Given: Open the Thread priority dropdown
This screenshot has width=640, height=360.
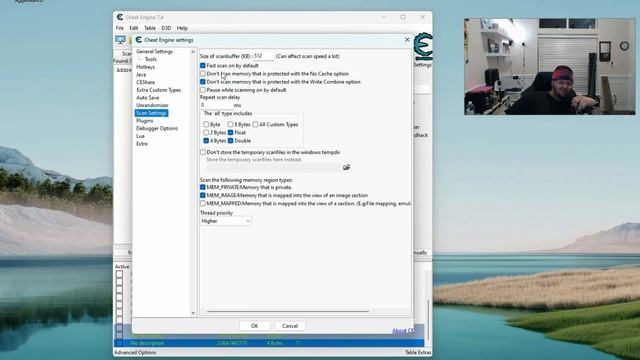Looking at the screenshot, I should [226, 221].
